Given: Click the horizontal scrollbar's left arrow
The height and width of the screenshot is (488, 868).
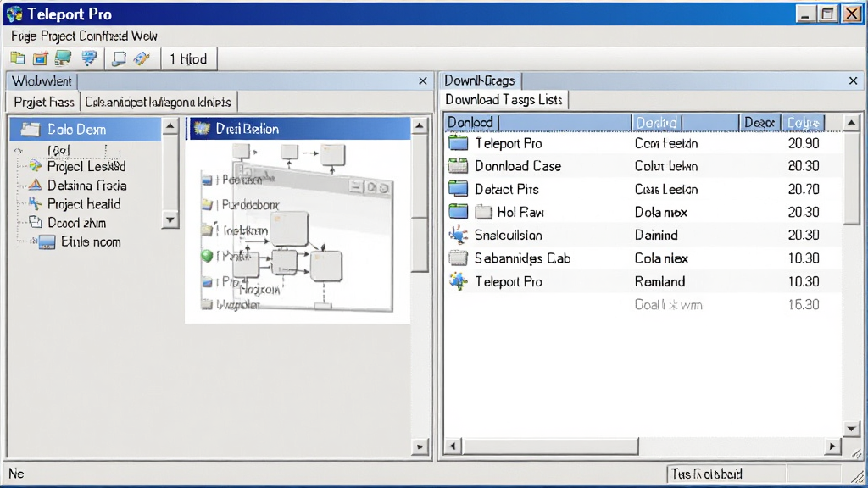Looking at the screenshot, I should tap(453, 446).
